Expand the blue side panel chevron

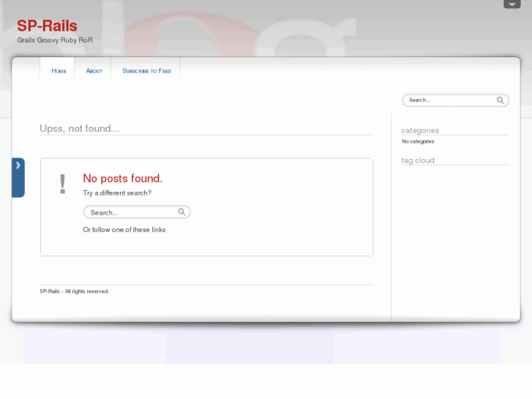pos(18,177)
